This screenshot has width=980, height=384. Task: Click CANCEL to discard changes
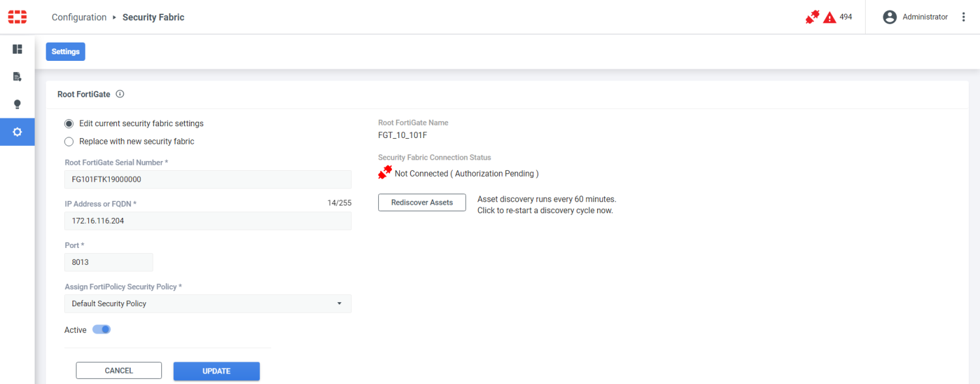[118, 370]
